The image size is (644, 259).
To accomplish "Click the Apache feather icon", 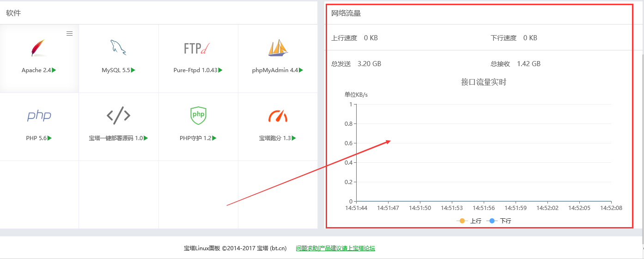I will pyautogui.click(x=39, y=48).
